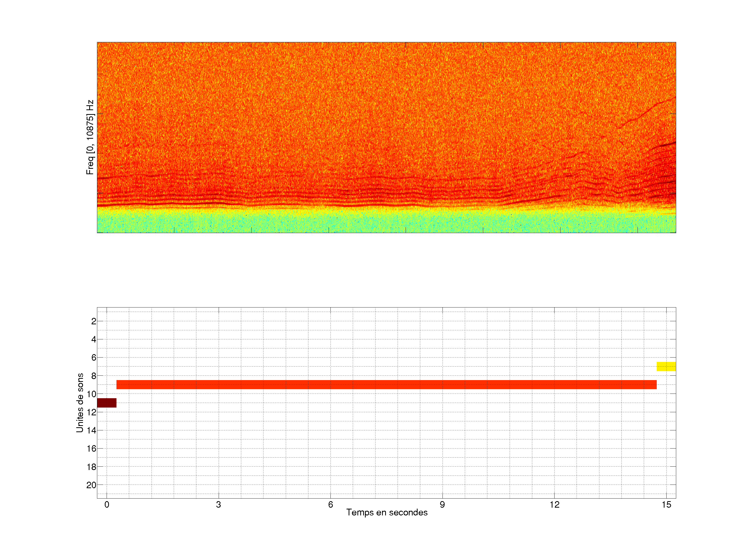The height and width of the screenshot is (560, 747).
Task: Click the 'Temps en secondes' axis label
Action: (387, 512)
